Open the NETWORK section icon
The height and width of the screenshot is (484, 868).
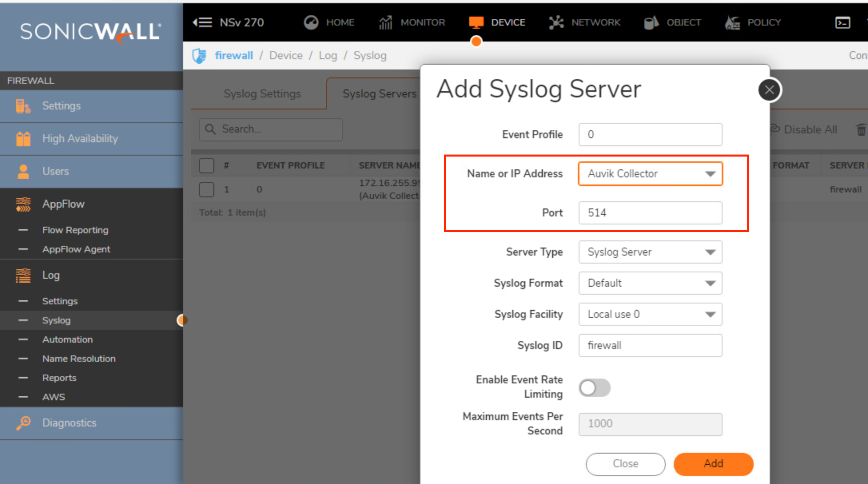(556, 22)
